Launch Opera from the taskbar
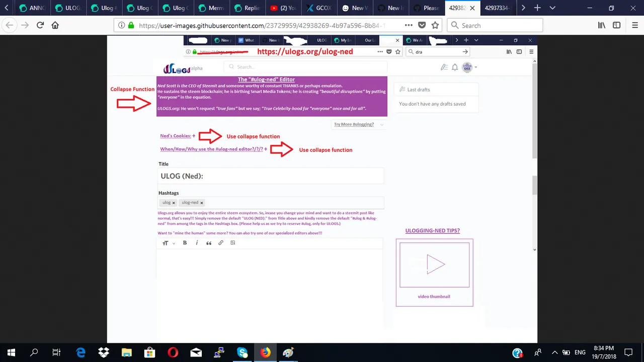The width and height of the screenshot is (644, 362). coord(173,352)
